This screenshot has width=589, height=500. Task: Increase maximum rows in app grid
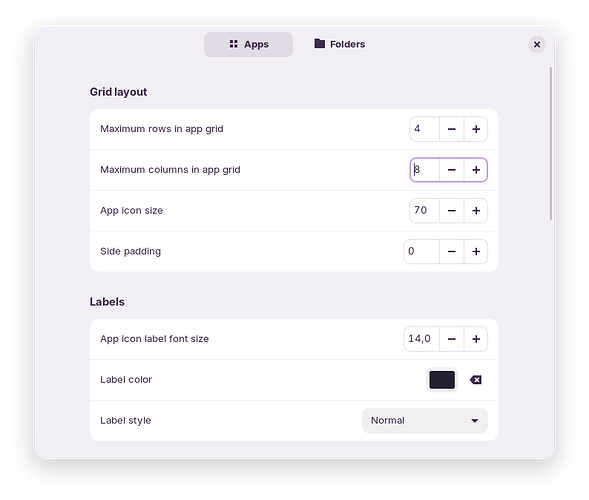click(476, 129)
